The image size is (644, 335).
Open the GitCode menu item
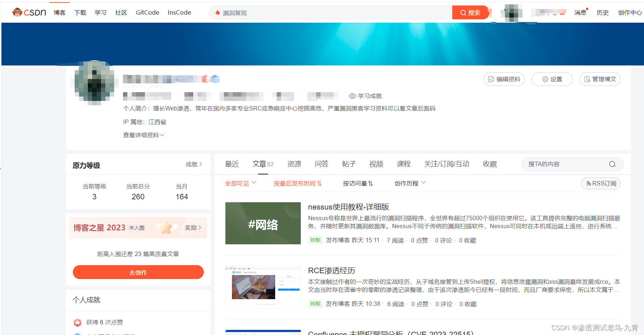[x=147, y=12]
